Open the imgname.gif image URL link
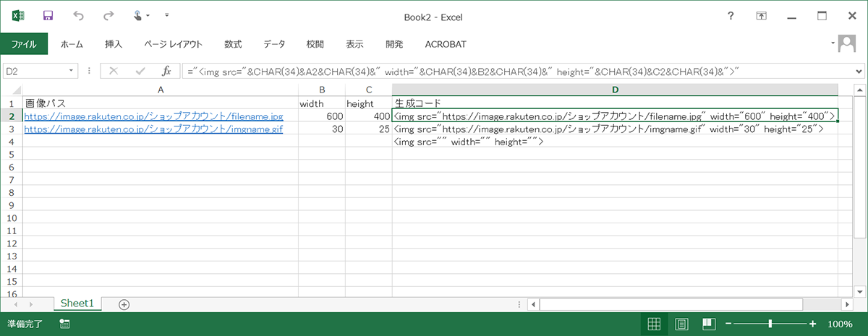Viewport: 868px width, 336px height. [x=153, y=129]
